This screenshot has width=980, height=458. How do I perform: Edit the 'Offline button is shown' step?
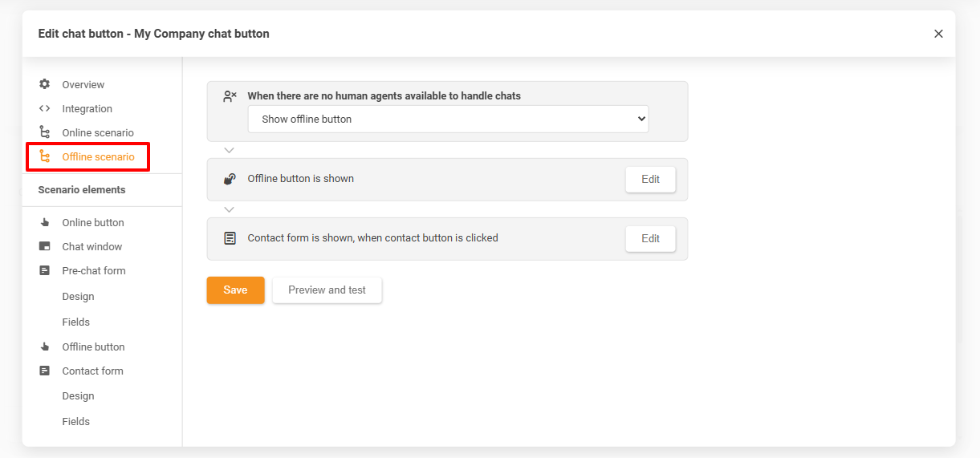pyautogui.click(x=650, y=179)
